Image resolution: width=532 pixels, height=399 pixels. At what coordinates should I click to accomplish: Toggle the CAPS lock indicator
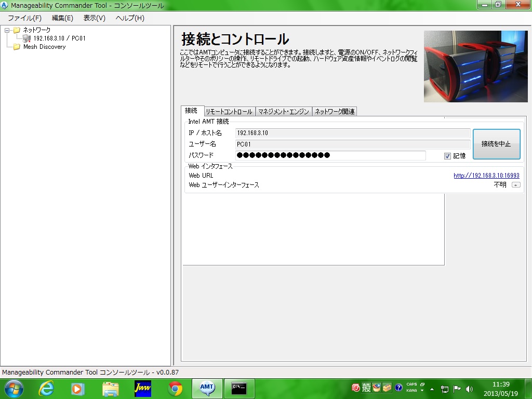click(411, 384)
